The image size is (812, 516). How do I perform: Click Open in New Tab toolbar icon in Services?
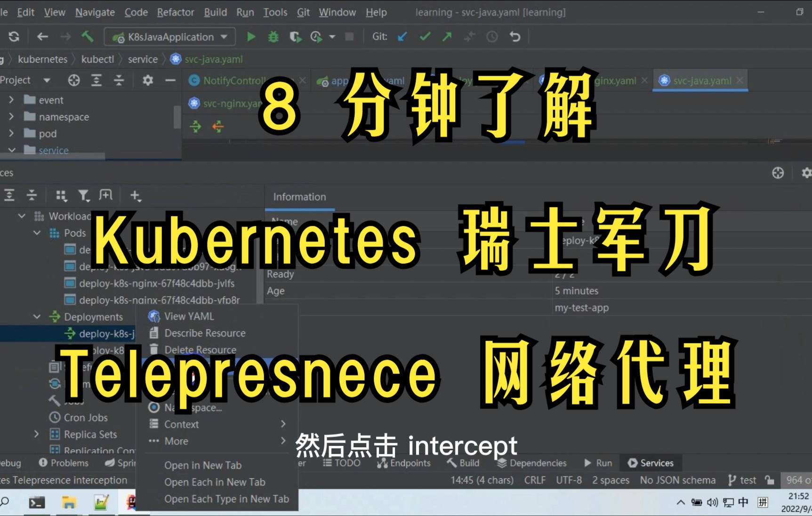[106, 195]
